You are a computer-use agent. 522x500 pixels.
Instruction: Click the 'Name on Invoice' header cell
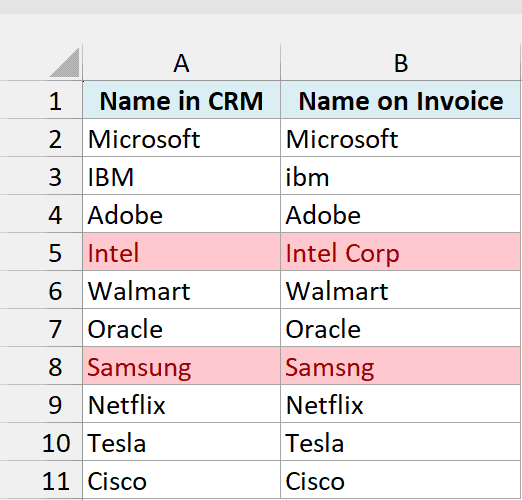tap(400, 100)
